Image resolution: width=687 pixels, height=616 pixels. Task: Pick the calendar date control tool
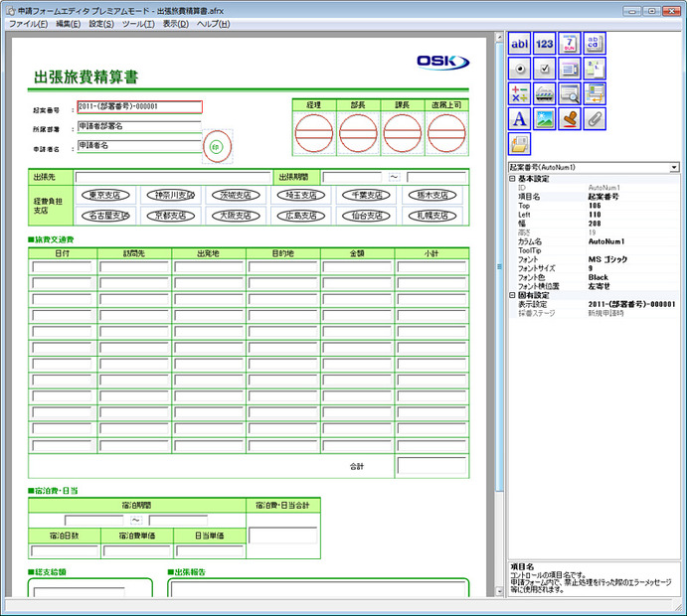pos(570,44)
